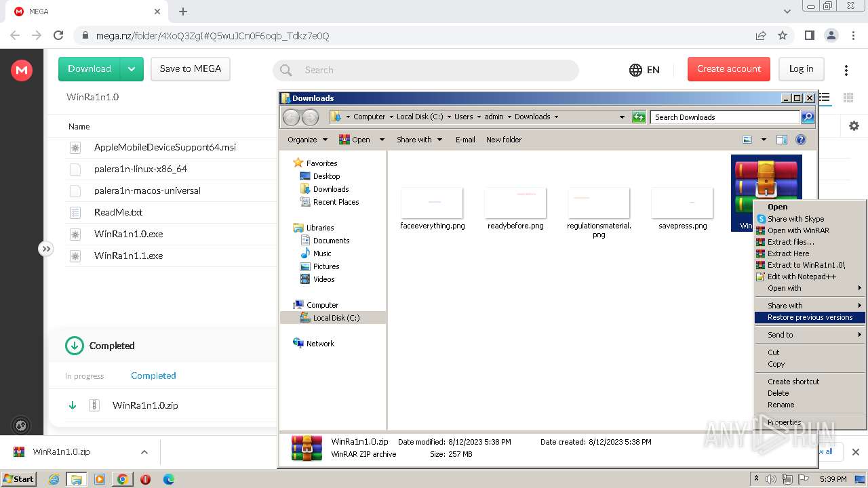Open Downloads under Favorites in the sidebar
This screenshot has height=488, width=868.
[x=331, y=189]
